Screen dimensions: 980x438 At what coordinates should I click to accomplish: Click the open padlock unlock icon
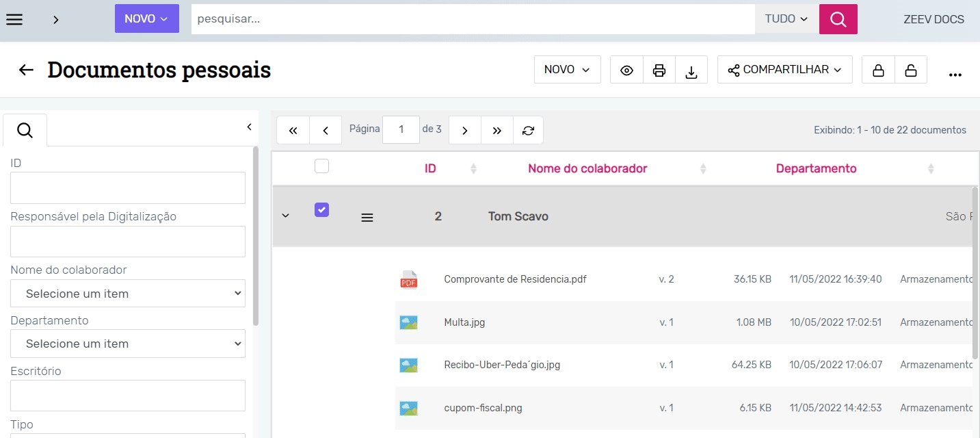[x=910, y=70]
